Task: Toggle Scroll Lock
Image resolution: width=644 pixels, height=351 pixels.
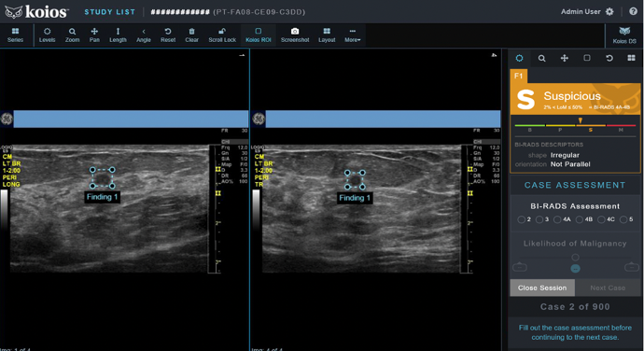Action: (222, 35)
